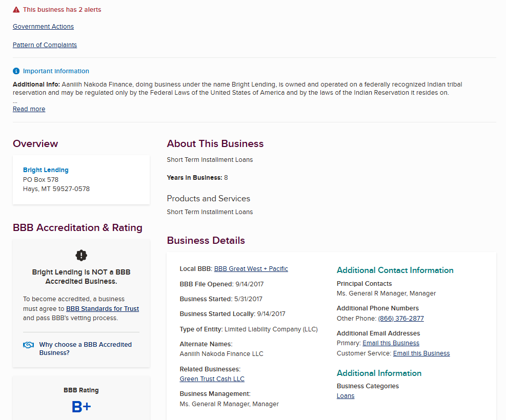Click 'Hays, MT 59527-0578' address text
The width and height of the screenshot is (506, 420).
pyautogui.click(x=56, y=189)
